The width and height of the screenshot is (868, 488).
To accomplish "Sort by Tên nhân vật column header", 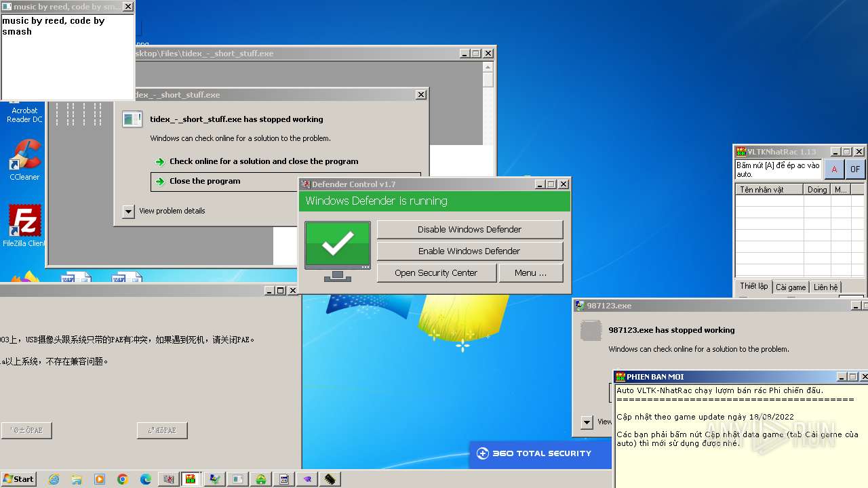I will click(x=770, y=190).
